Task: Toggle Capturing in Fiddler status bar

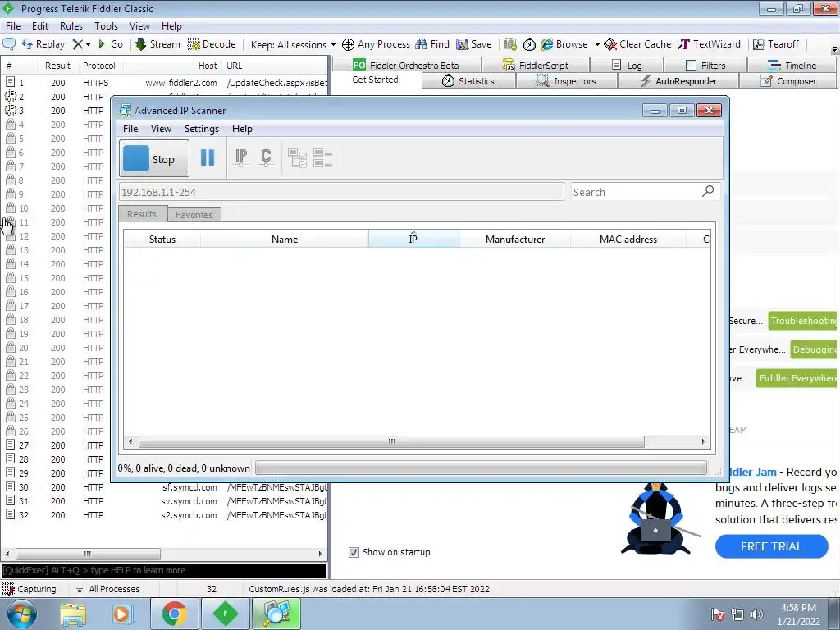Action: point(30,589)
